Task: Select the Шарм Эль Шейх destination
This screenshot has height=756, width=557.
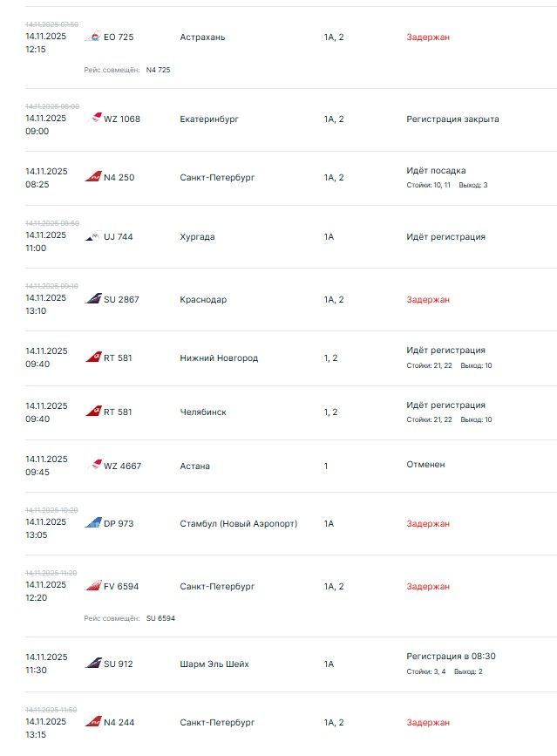Action: [x=214, y=664]
